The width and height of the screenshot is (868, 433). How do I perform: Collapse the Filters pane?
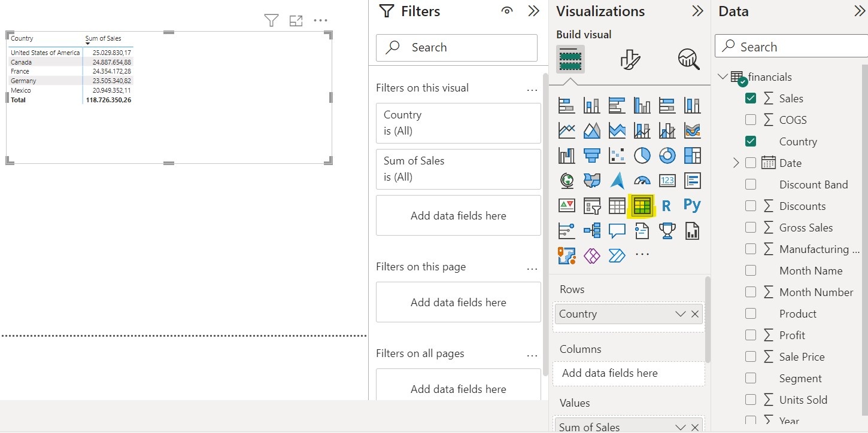pyautogui.click(x=533, y=11)
